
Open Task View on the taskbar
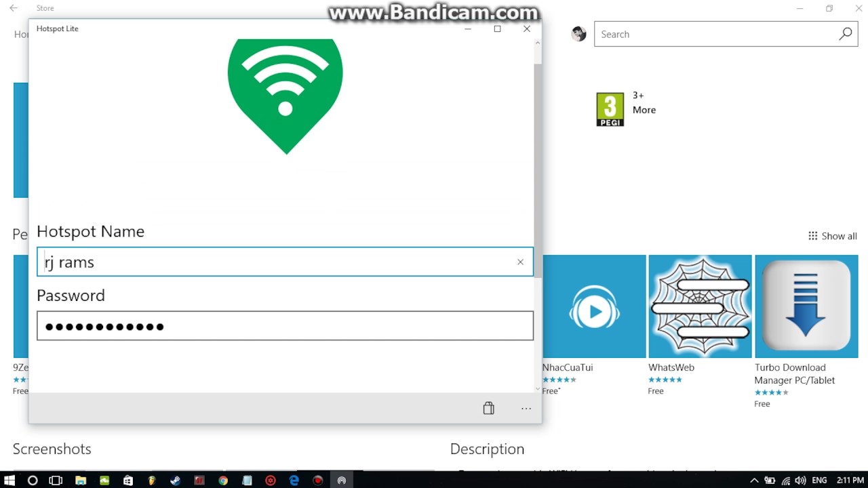point(56,481)
